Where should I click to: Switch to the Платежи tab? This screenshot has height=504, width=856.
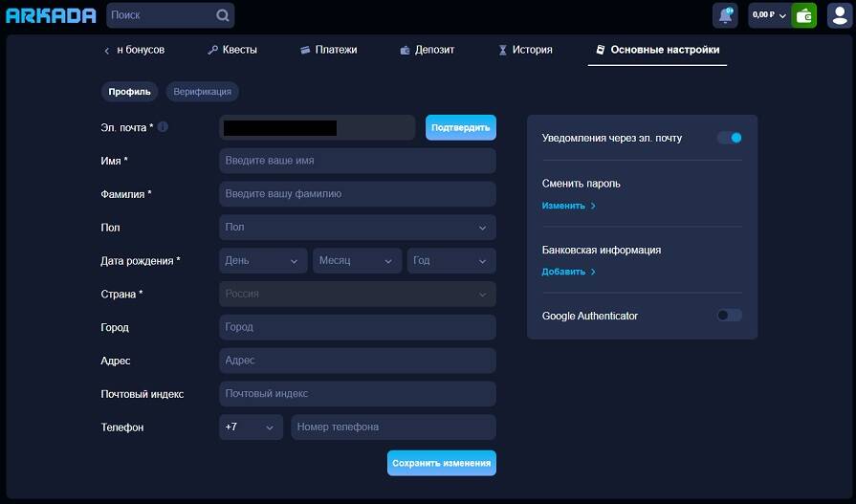pos(329,50)
